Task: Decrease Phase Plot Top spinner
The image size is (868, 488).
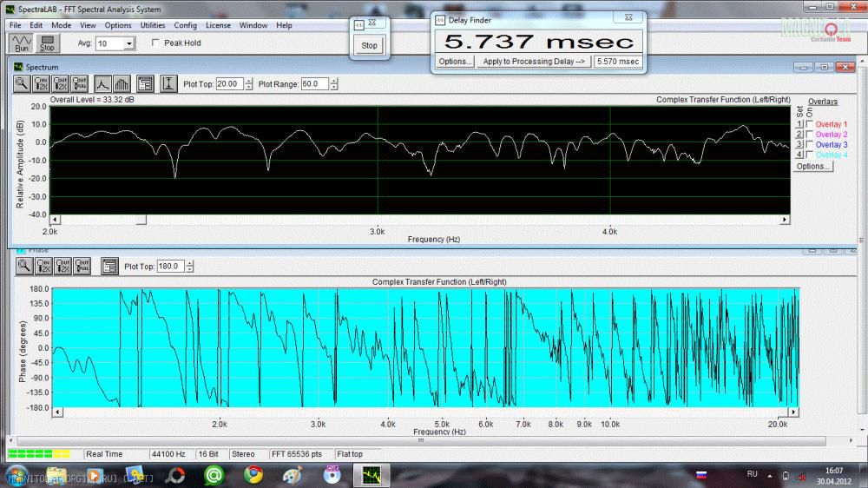Action: (x=190, y=269)
